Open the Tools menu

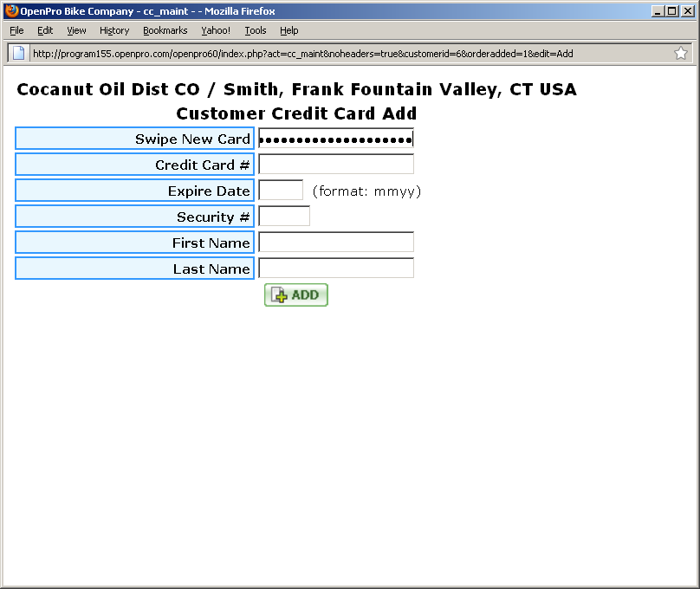click(x=256, y=30)
